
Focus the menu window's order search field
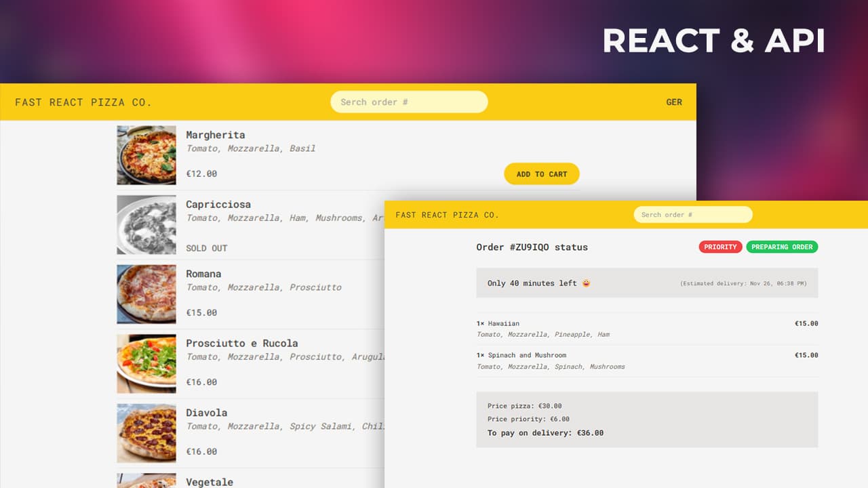[409, 102]
